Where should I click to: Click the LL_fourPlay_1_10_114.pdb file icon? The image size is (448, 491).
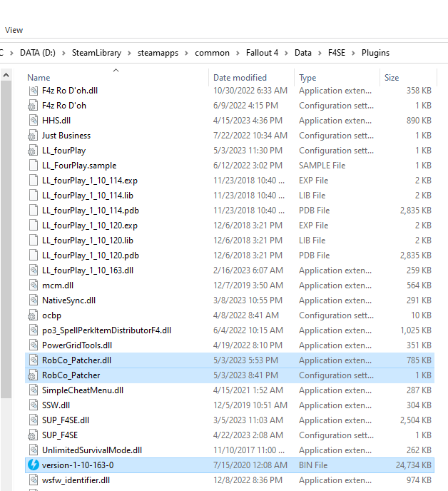34,211
